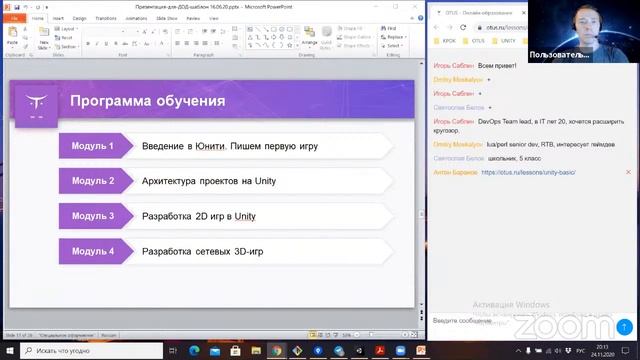
Task: Open File Explorer from the taskbar
Action: pos(256,351)
